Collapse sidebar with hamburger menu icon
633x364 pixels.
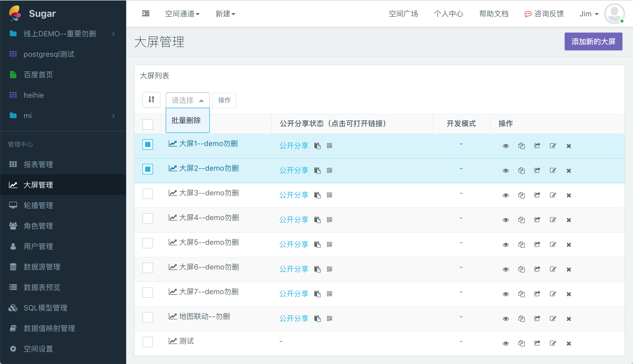point(146,14)
